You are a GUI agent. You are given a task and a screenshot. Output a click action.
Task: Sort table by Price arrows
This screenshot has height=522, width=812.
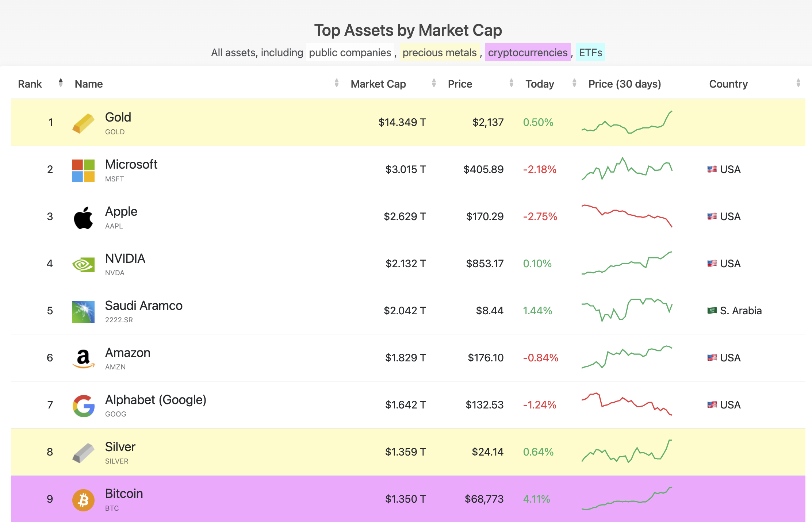pos(511,83)
